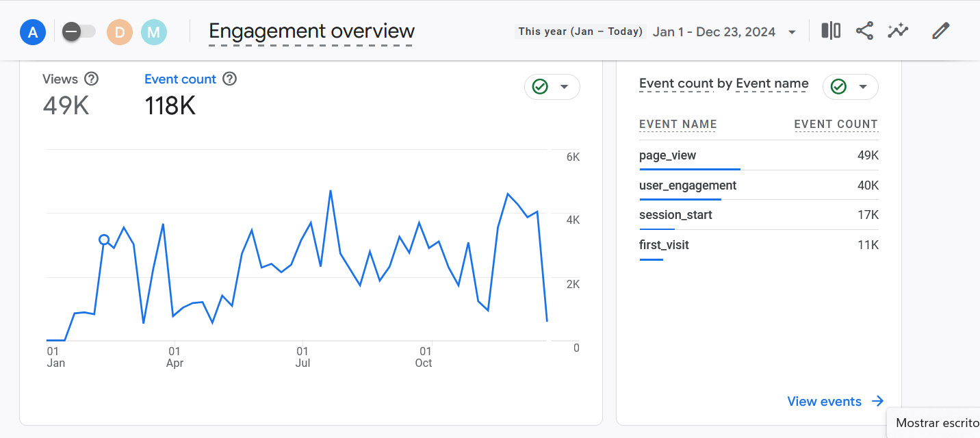
Task: Click the green check status on chart card
Action: (x=540, y=87)
